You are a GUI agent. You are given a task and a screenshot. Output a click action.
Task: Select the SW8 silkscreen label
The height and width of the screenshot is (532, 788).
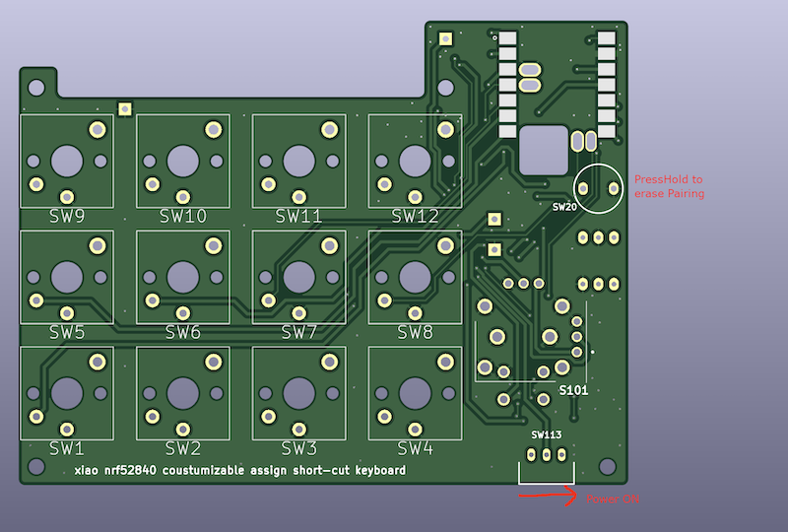coord(415,332)
